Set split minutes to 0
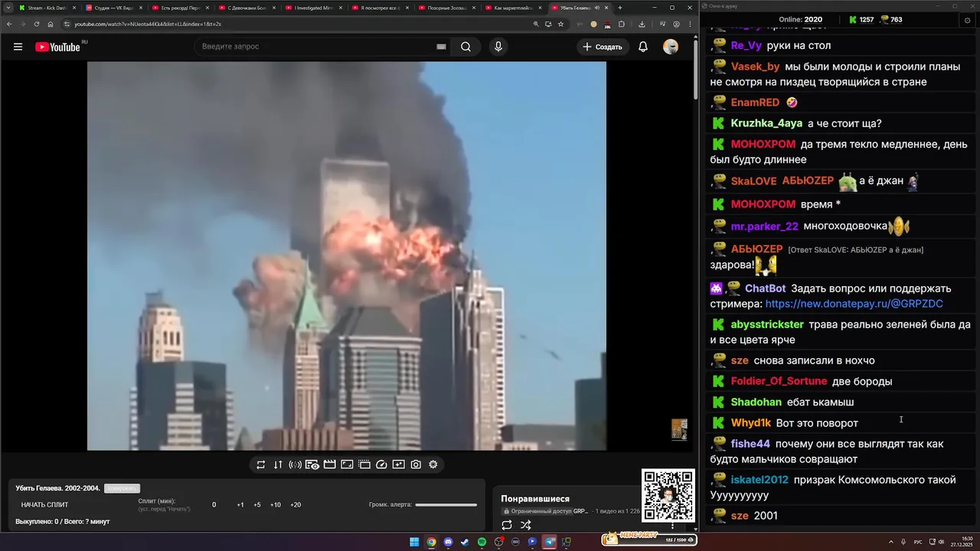The image size is (980, 551). tap(214, 505)
